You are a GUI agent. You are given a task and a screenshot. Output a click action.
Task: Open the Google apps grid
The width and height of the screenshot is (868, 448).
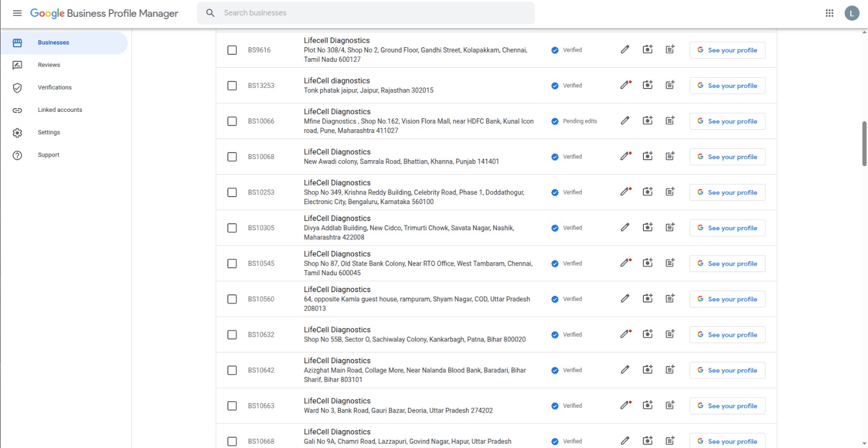pyautogui.click(x=829, y=13)
